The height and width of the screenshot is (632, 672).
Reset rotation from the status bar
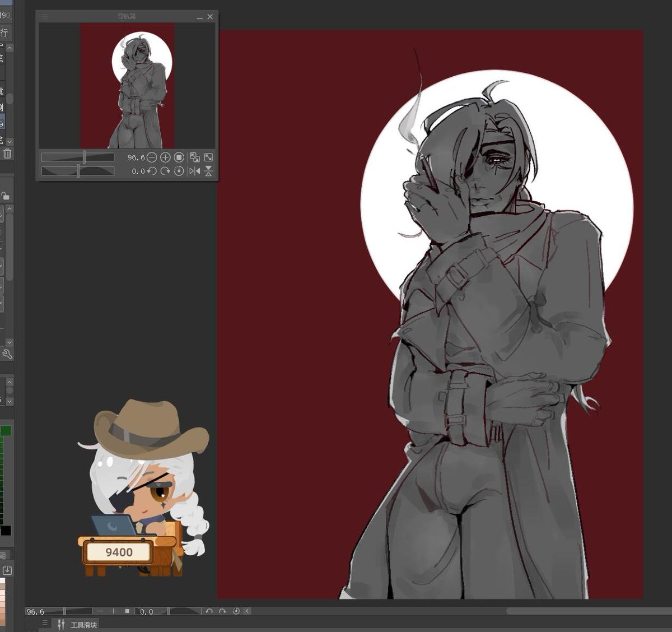(236, 611)
